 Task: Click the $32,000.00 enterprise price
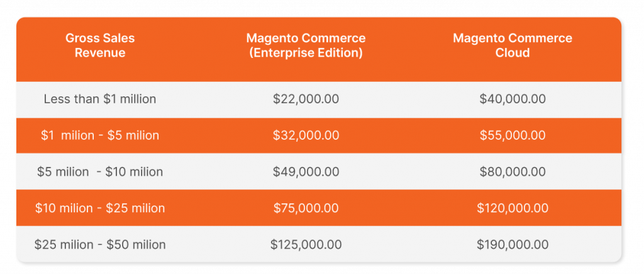click(x=306, y=135)
